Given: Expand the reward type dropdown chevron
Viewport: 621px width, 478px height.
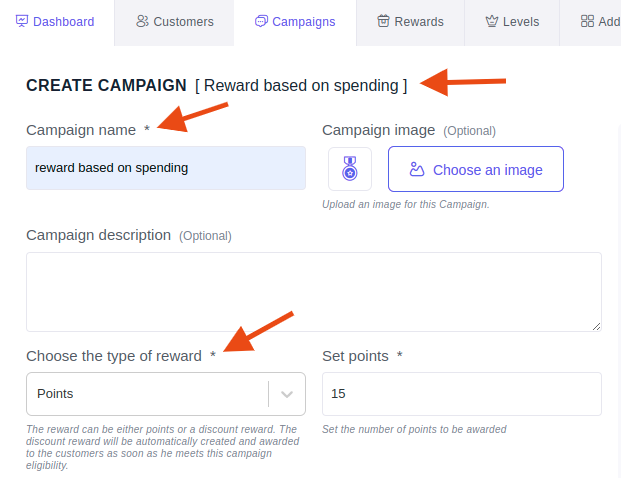Looking at the screenshot, I should (287, 394).
